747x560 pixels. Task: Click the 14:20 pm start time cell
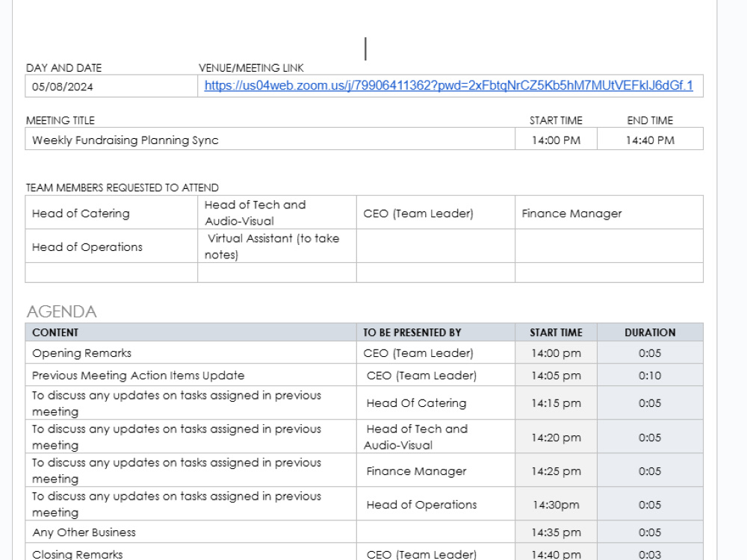556,437
